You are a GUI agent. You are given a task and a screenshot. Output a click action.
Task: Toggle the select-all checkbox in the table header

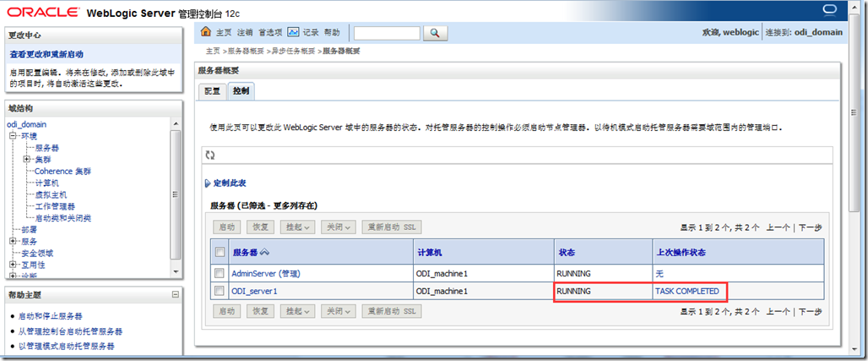point(220,252)
